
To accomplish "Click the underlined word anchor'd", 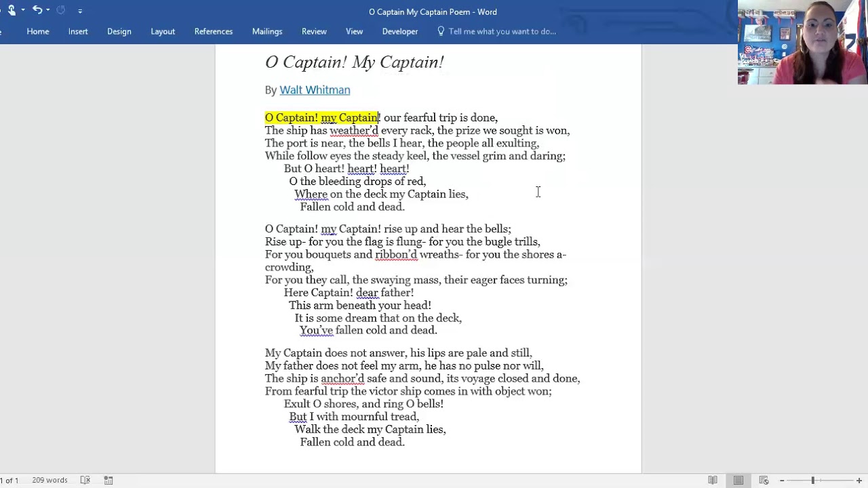I will coord(342,378).
